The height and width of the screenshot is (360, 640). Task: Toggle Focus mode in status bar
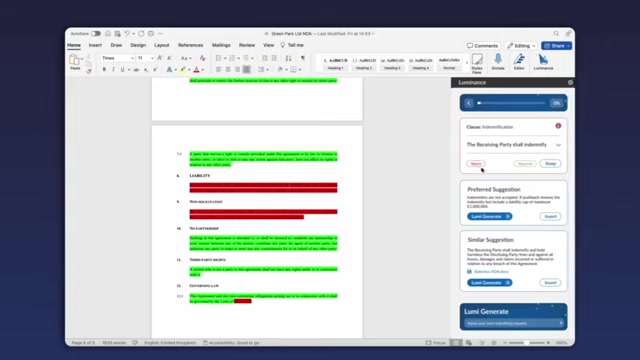click(436, 342)
